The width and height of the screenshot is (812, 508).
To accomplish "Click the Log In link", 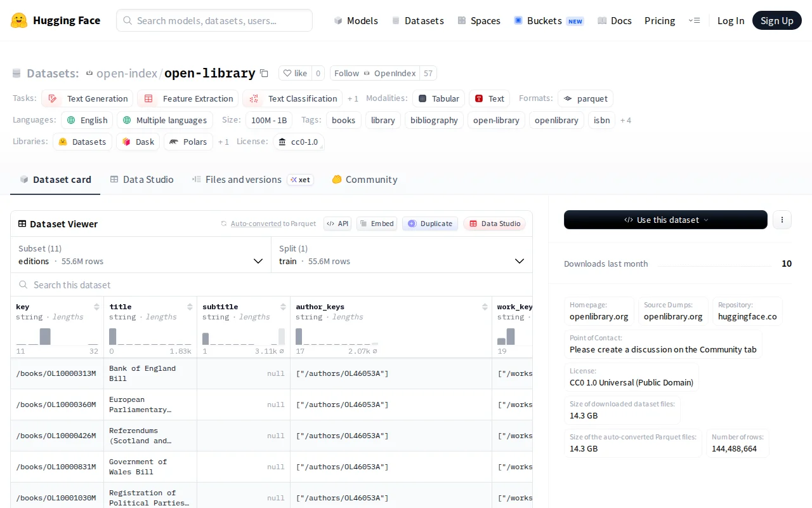I will coord(731,20).
